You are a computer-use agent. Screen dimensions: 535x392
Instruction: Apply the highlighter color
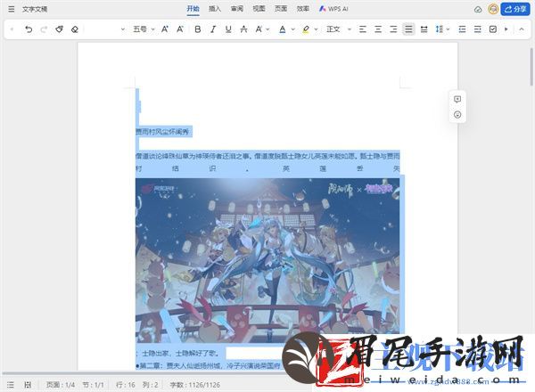point(306,29)
